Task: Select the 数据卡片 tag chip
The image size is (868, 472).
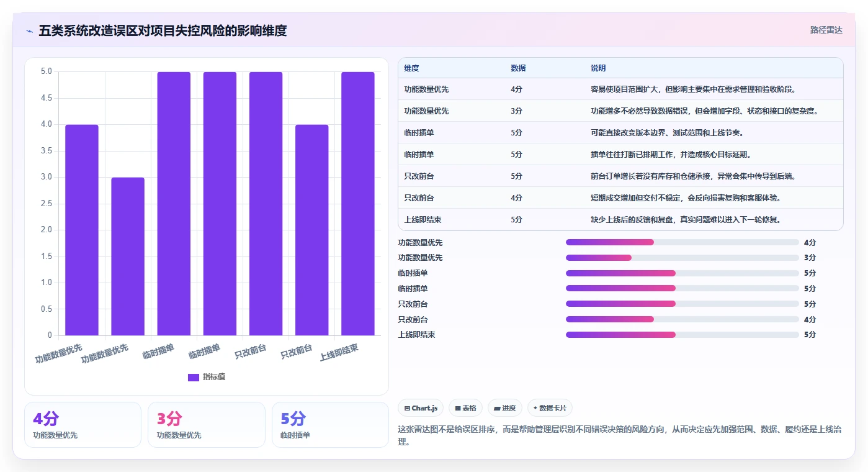Action: (550, 408)
